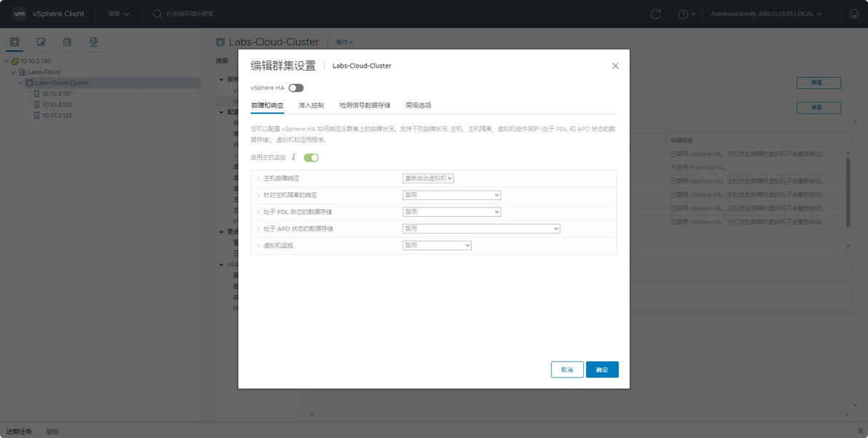Open the 摘要 tab behind dialog
The height and width of the screenshot is (438, 868).
click(222, 61)
